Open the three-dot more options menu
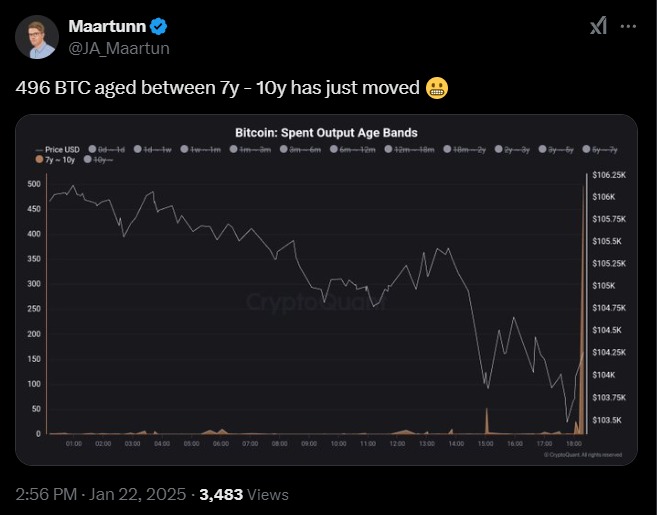The width and height of the screenshot is (657, 515). pos(628,26)
